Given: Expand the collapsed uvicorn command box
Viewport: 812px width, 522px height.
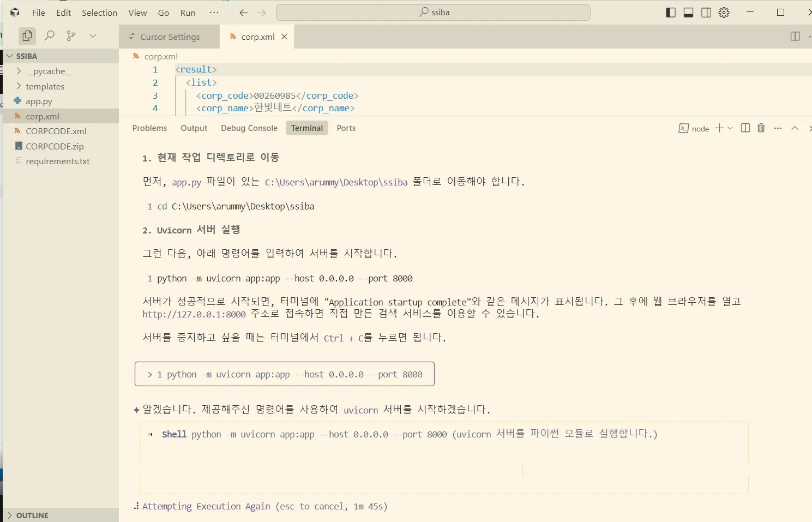Looking at the screenshot, I should click(x=285, y=374).
